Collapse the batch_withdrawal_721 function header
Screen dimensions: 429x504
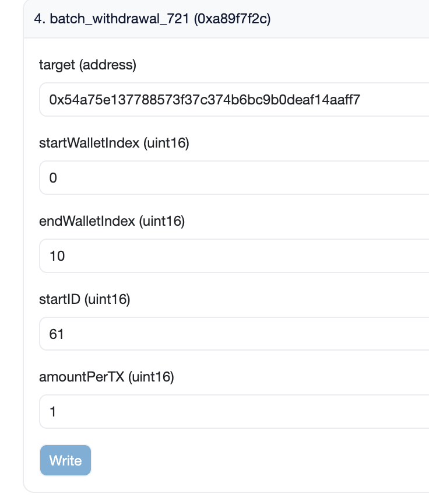pos(226,19)
